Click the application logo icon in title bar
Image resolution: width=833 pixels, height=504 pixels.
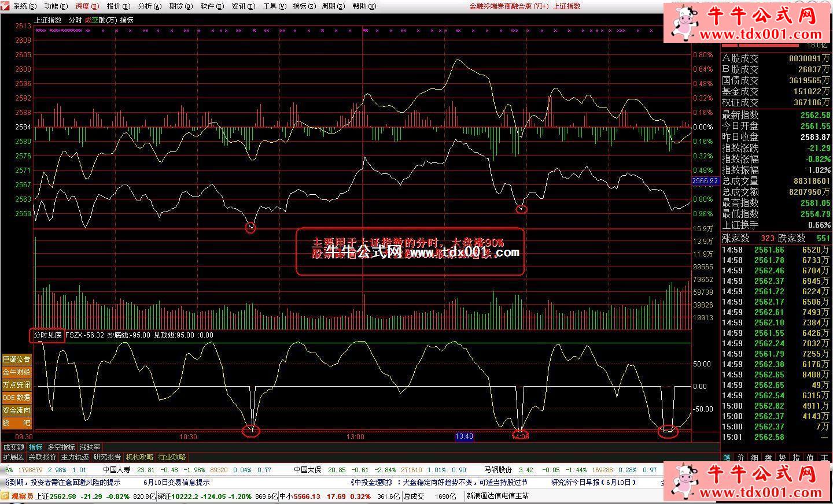[x=6, y=6]
